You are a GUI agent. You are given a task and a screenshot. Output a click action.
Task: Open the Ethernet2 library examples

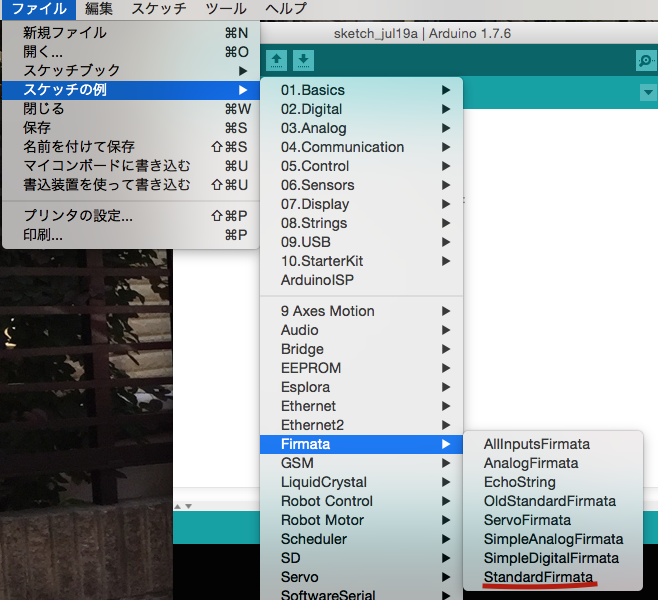click(x=361, y=425)
